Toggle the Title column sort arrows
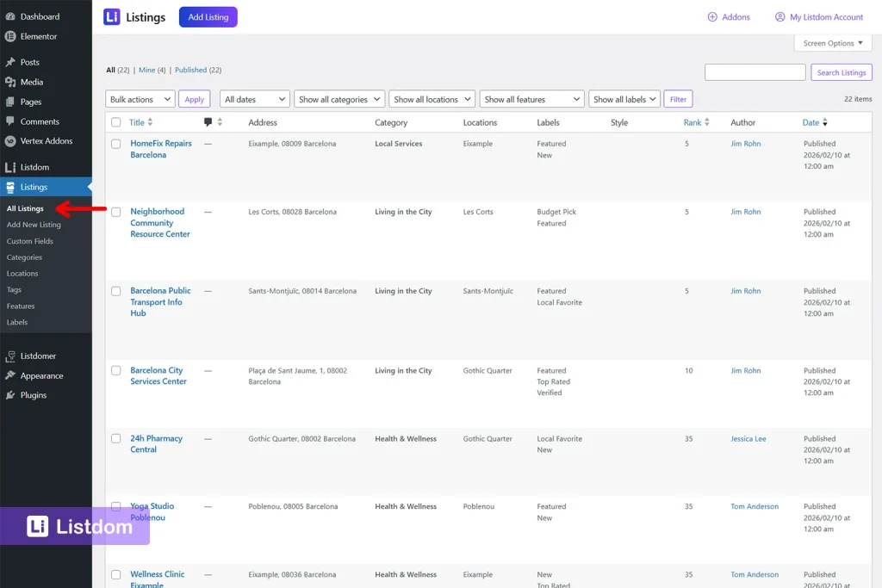Viewport: 882px width, 588px height. coord(150,122)
